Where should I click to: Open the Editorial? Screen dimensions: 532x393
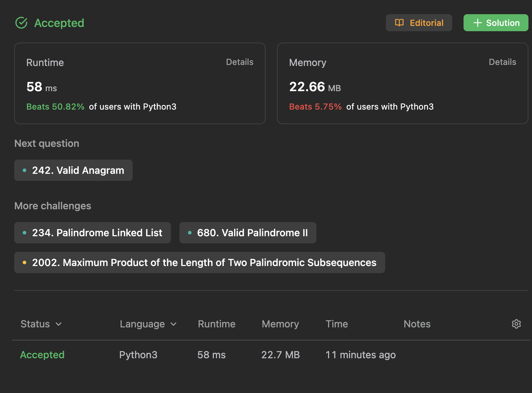coord(419,23)
